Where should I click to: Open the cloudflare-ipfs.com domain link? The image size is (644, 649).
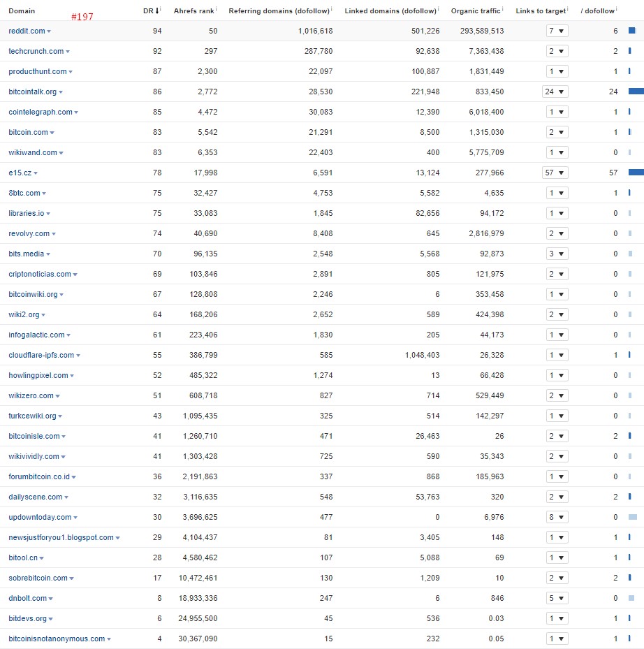tap(41, 356)
